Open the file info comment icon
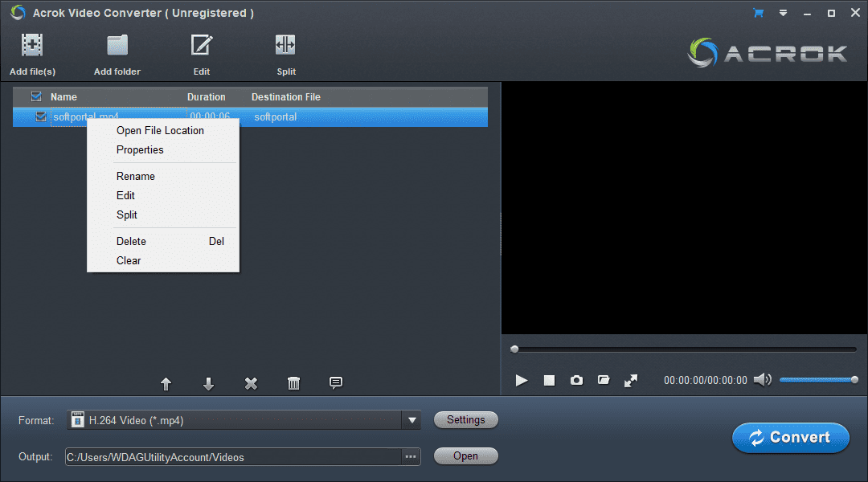The image size is (868, 482). (336, 383)
